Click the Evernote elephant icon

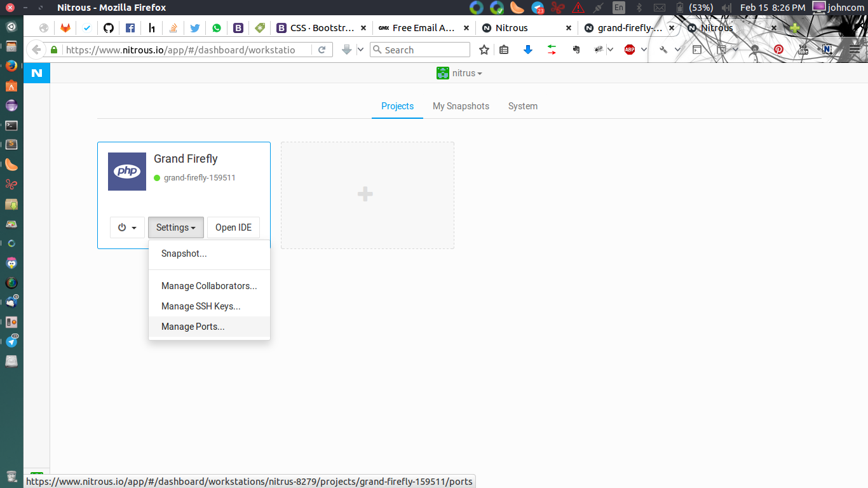[x=576, y=50]
